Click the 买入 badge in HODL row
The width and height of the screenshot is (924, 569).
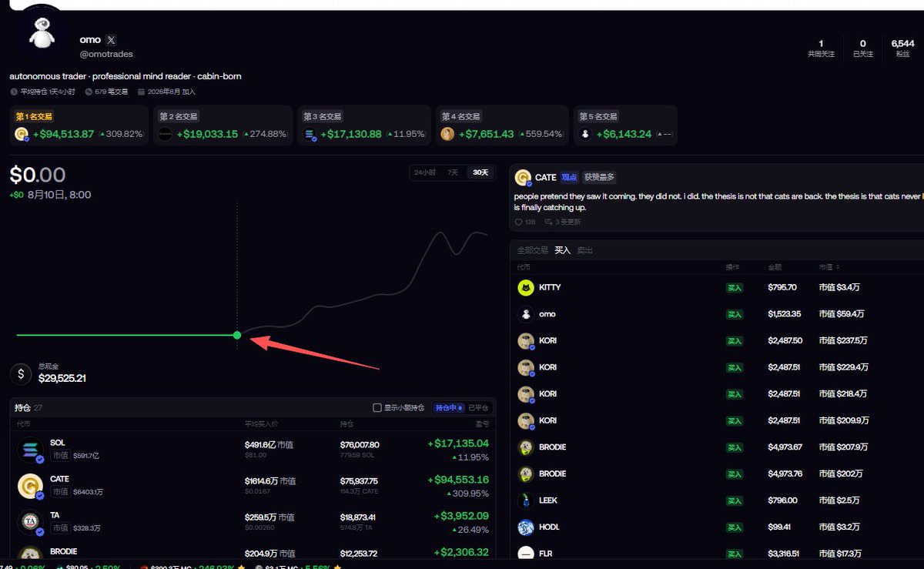click(735, 527)
